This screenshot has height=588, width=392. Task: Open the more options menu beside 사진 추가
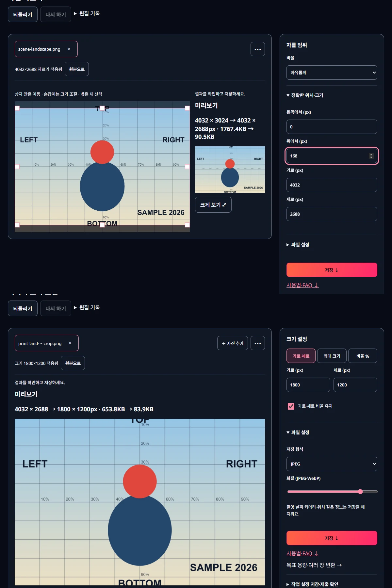[x=258, y=343]
